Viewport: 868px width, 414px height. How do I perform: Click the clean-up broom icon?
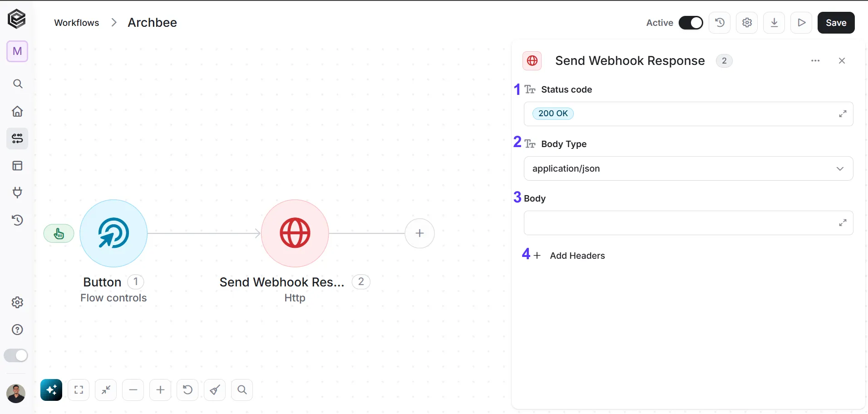tap(215, 390)
